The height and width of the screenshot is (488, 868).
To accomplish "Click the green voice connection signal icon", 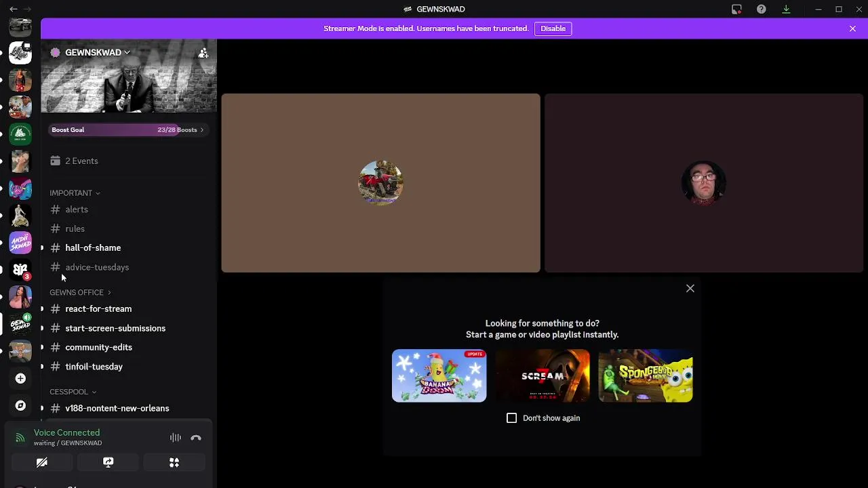I will click(20, 438).
